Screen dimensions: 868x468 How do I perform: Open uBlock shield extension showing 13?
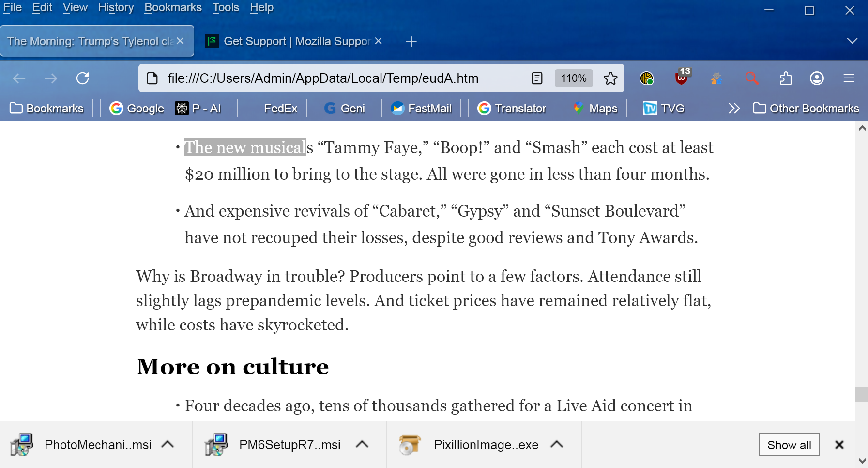[682, 77]
